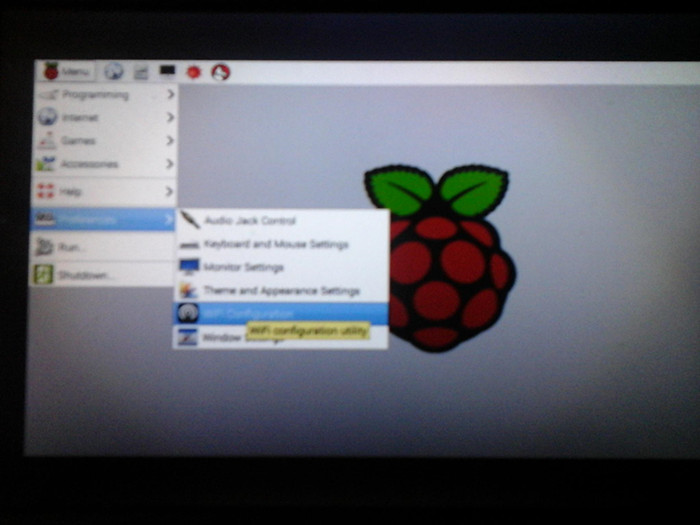Viewport: 700px width, 525px height.
Task: Expand the Preferences submenu arrow
Action: pyautogui.click(x=169, y=219)
